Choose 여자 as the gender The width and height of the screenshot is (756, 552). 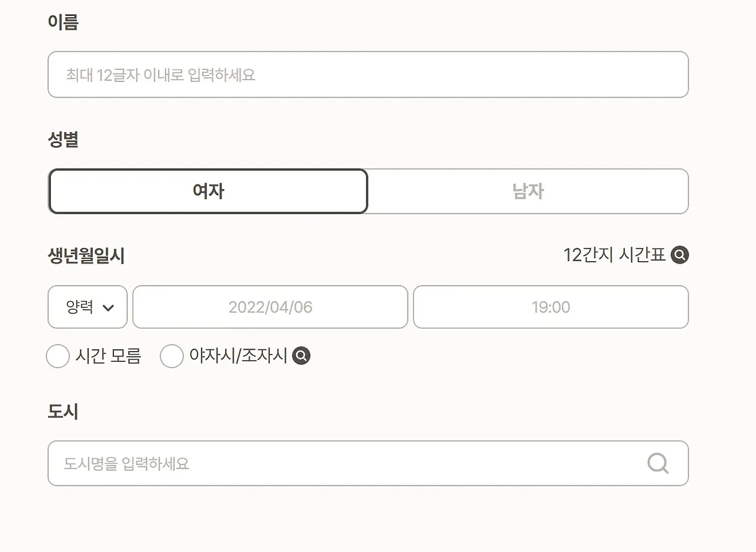208,191
